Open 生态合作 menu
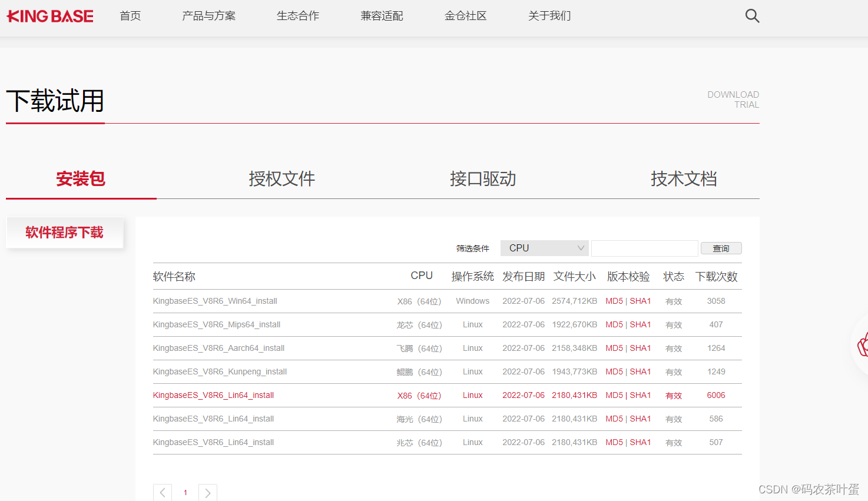868x501 pixels. click(298, 16)
